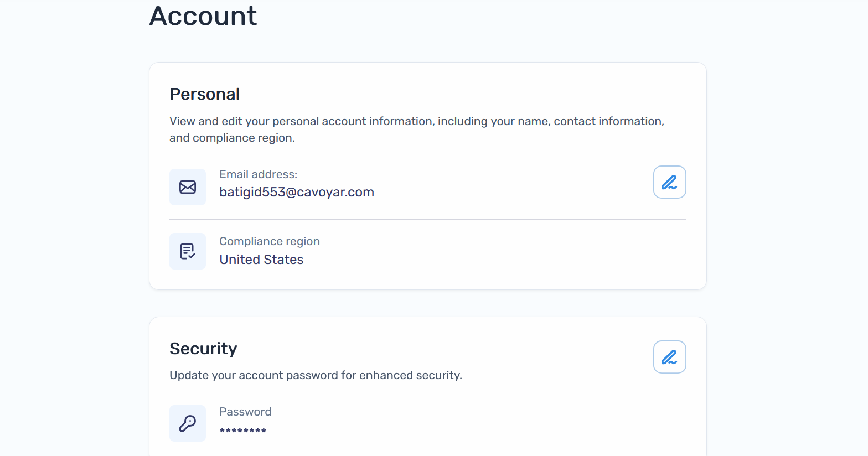The width and height of the screenshot is (868, 456).
Task: Click the clipboard icon beside United States
Action: pyautogui.click(x=188, y=251)
